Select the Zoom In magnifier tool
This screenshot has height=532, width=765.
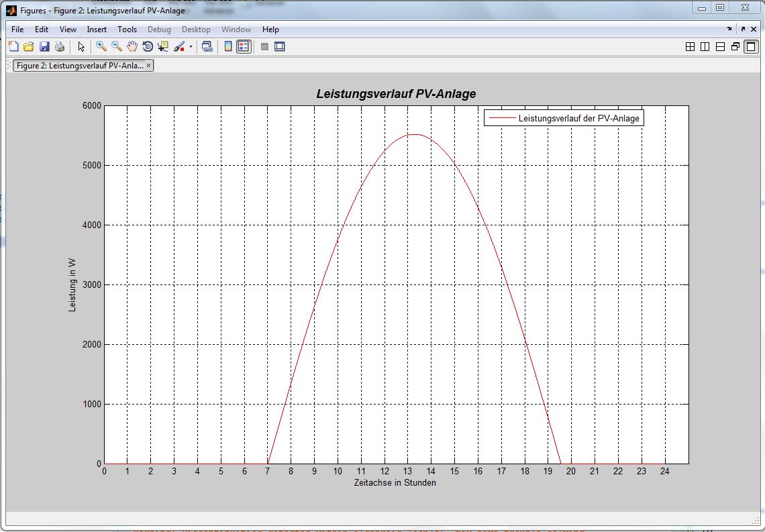coord(101,46)
